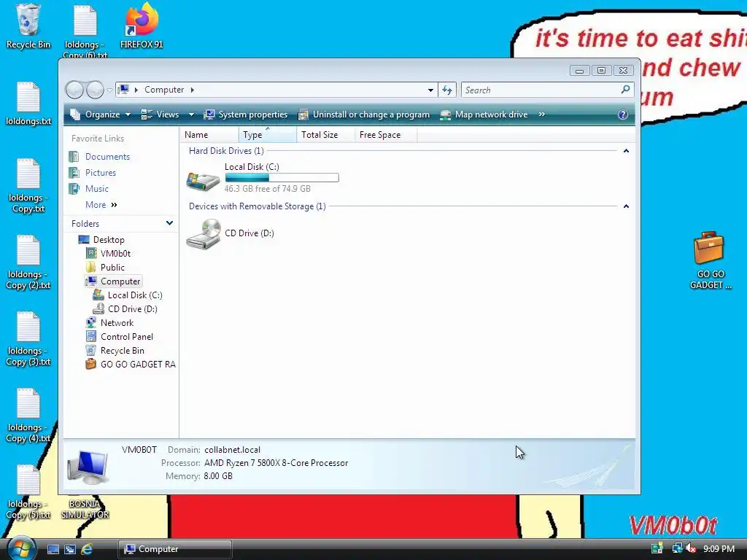Screen dimensions: 747x560
Task: Click the Views button
Action: pyautogui.click(x=160, y=114)
